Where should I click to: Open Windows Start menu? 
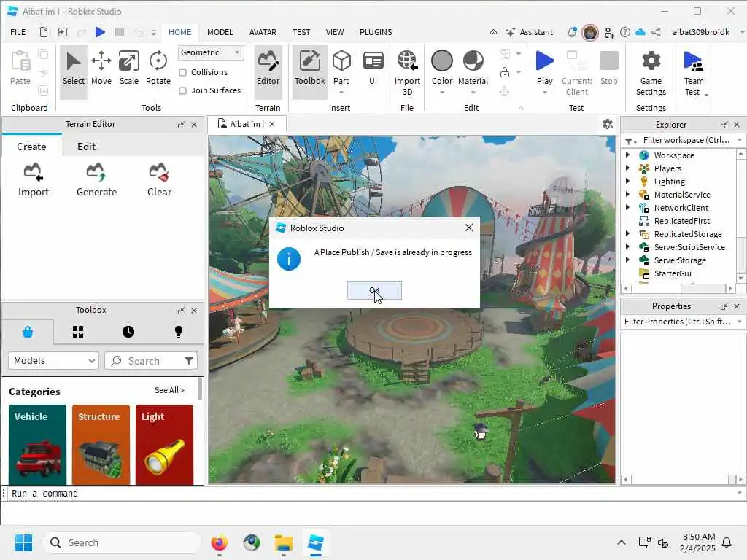pyautogui.click(x=23, y=542)
